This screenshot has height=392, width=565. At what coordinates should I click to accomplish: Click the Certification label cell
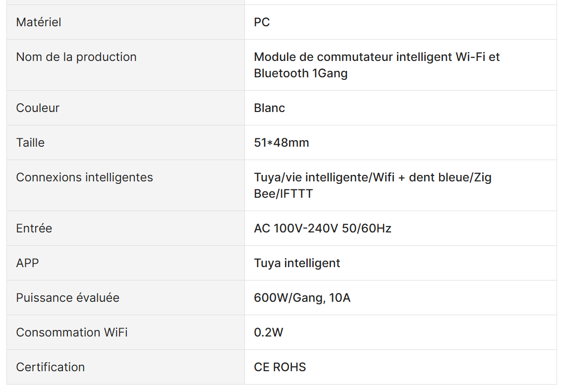(125, 367)
